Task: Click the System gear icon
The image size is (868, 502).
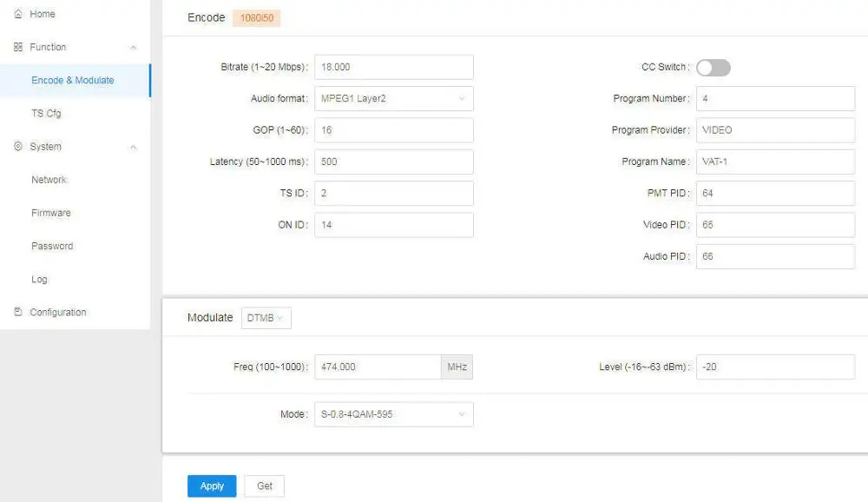Action: click(18, 146)
